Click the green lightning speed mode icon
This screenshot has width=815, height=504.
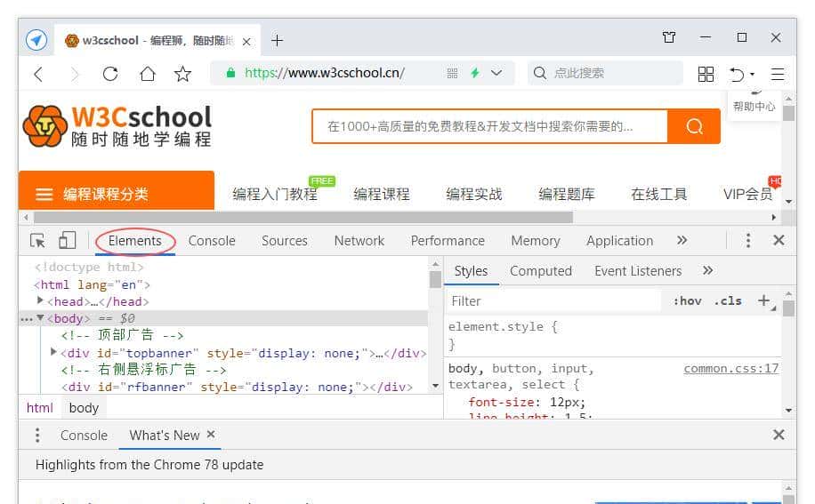point(474,73)
